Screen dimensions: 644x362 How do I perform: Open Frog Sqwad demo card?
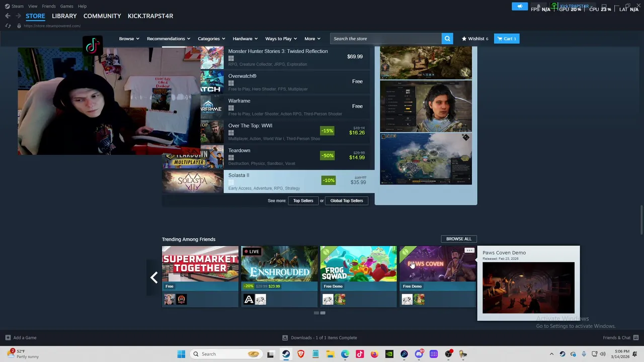click(x=358, y=276)
